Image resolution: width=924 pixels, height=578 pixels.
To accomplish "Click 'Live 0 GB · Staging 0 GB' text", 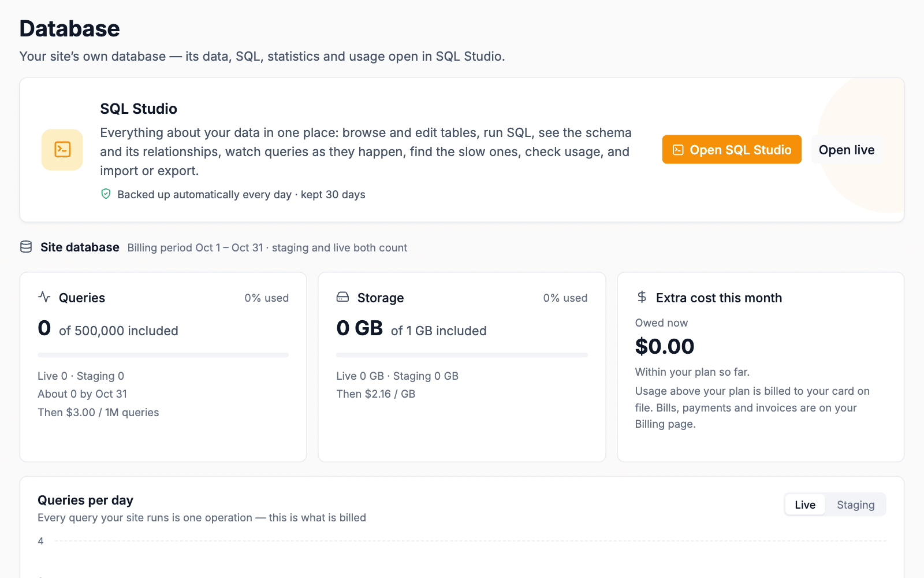I will pyautogui.click(x=397, y=376).
